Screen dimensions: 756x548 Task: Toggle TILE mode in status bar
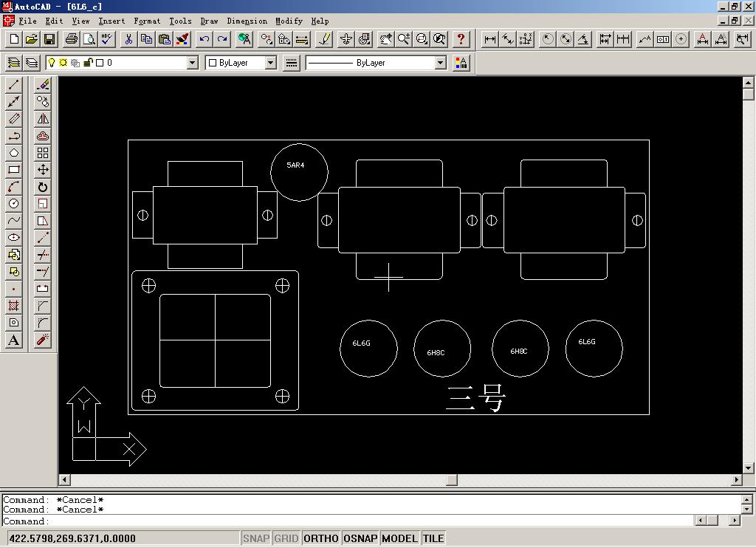[433, 538]
